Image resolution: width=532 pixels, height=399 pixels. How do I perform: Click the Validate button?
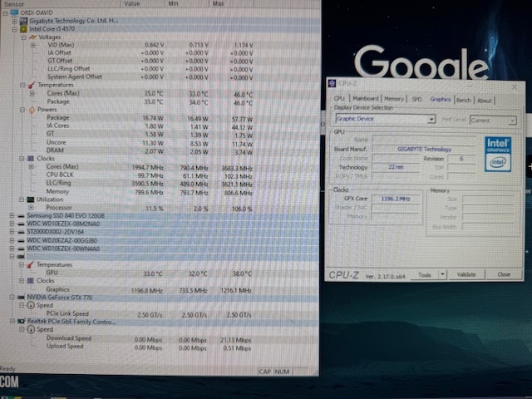466,274
